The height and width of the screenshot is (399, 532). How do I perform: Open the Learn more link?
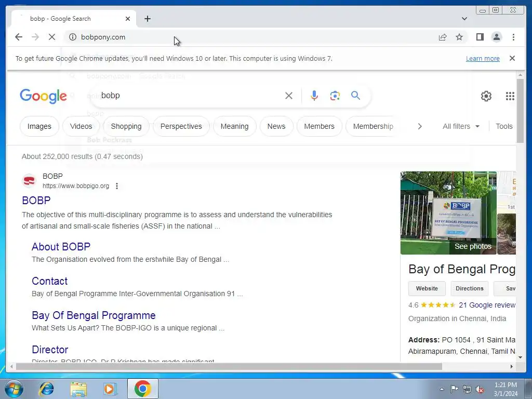point(483,58)
